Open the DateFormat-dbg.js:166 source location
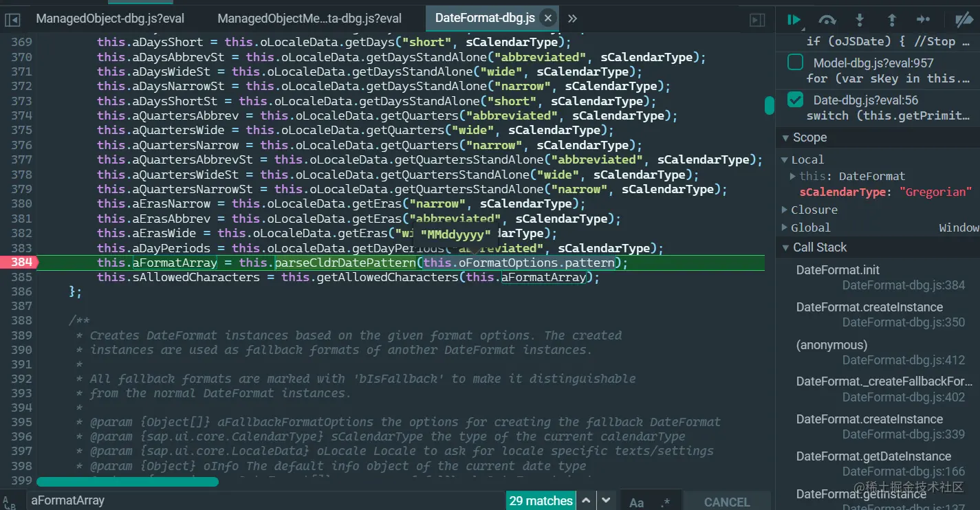The width and height of the screenshot is (980, 510). click(x=904, y=472)
